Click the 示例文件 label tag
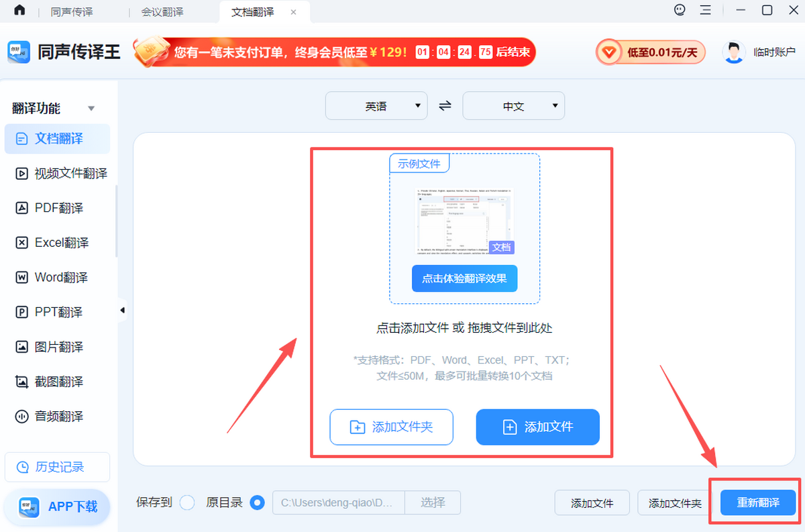805x532 pixels. (419, 163)
